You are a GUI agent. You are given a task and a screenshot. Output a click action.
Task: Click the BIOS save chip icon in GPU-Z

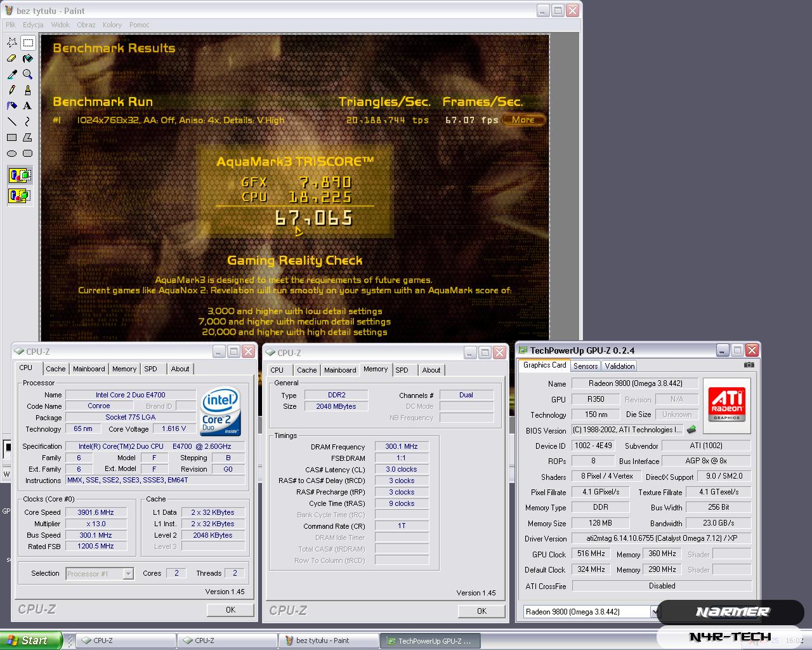coord(691,430)
